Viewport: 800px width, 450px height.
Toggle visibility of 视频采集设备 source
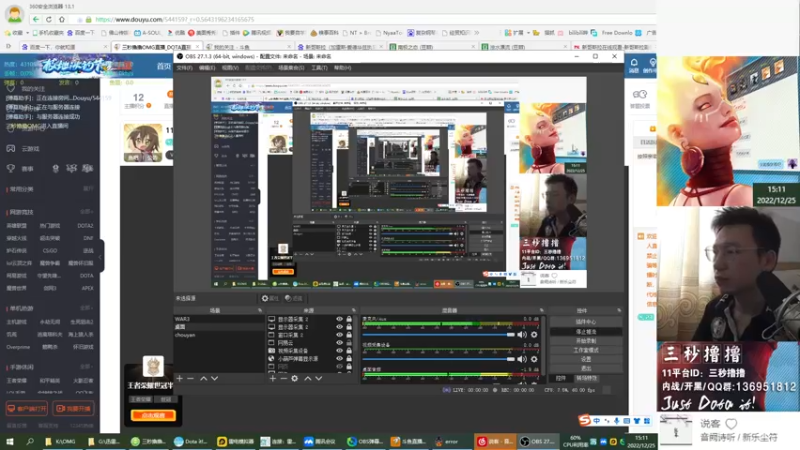tap(339, 351)
